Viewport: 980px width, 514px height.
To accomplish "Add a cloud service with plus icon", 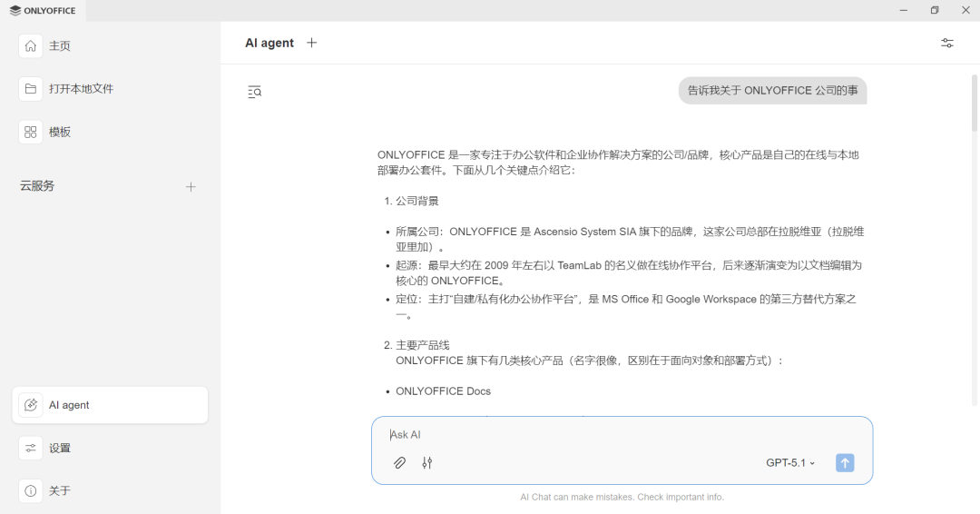I will [x=191, y=186].
